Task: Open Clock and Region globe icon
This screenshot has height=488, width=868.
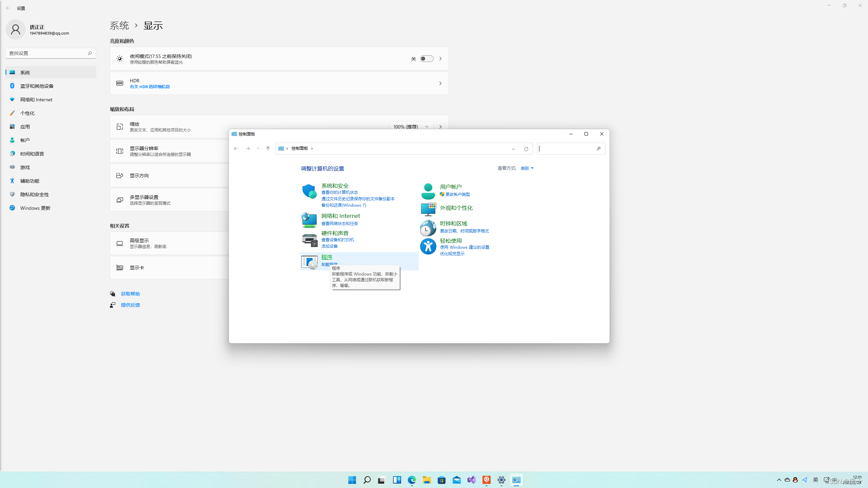Action: [x=428, y=228]
